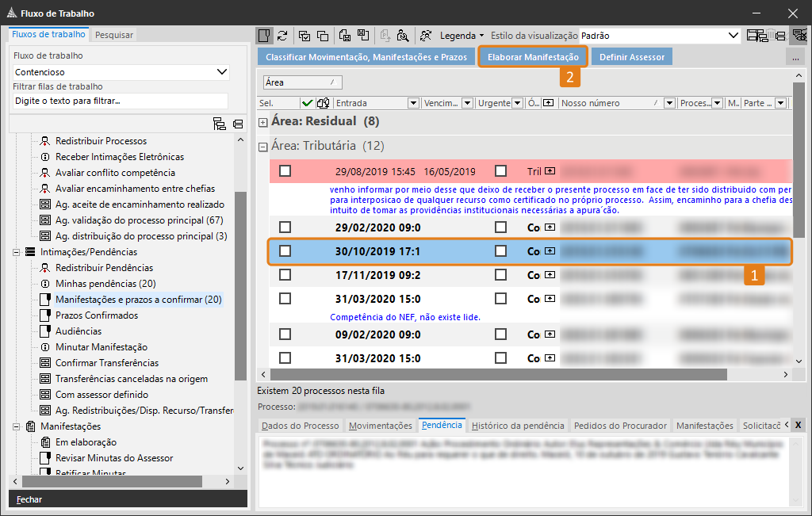Click the refresh arrows icon

282,35
